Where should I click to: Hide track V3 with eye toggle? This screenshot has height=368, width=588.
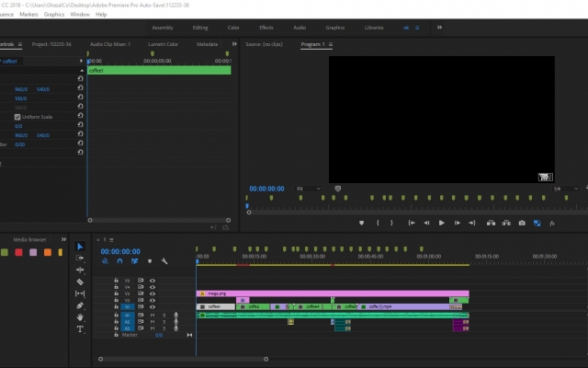(x=153, y=293)
